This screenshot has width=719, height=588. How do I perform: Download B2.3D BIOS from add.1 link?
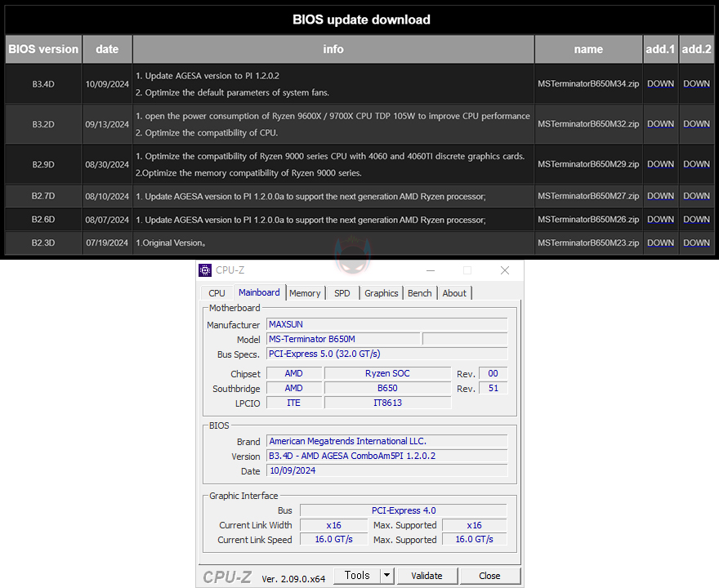click(x=660, y=243)
